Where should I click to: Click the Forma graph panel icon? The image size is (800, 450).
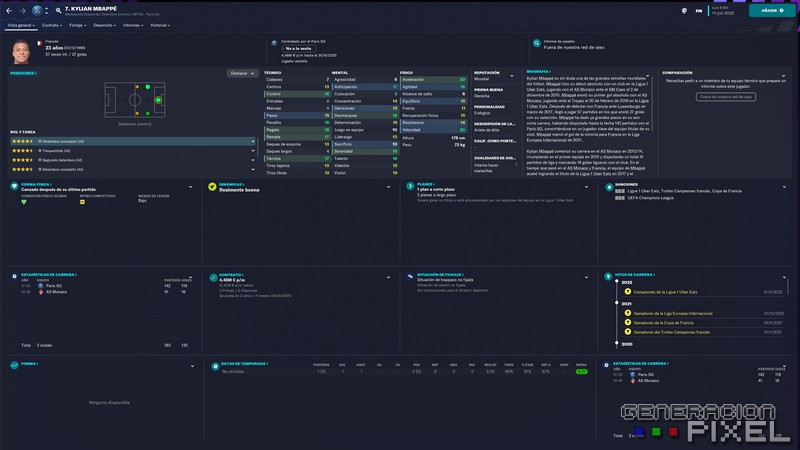point(14,365)
